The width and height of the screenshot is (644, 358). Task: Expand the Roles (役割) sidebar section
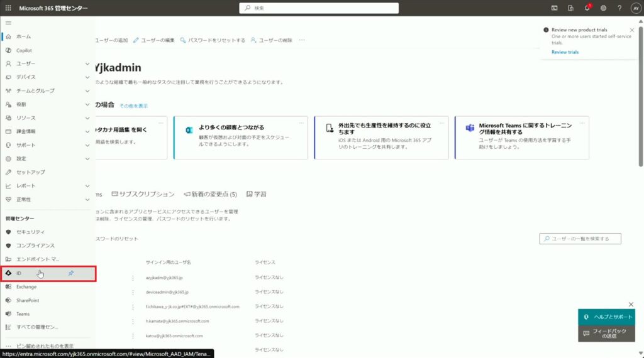[87, 104]
